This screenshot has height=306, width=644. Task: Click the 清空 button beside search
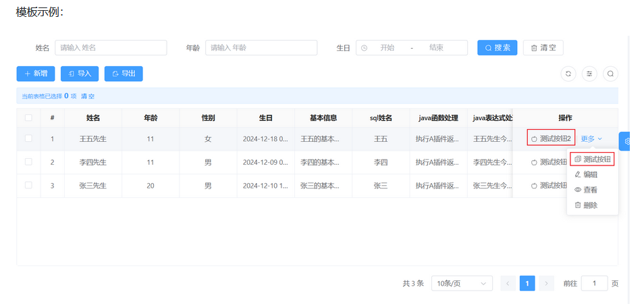[543, 48]
